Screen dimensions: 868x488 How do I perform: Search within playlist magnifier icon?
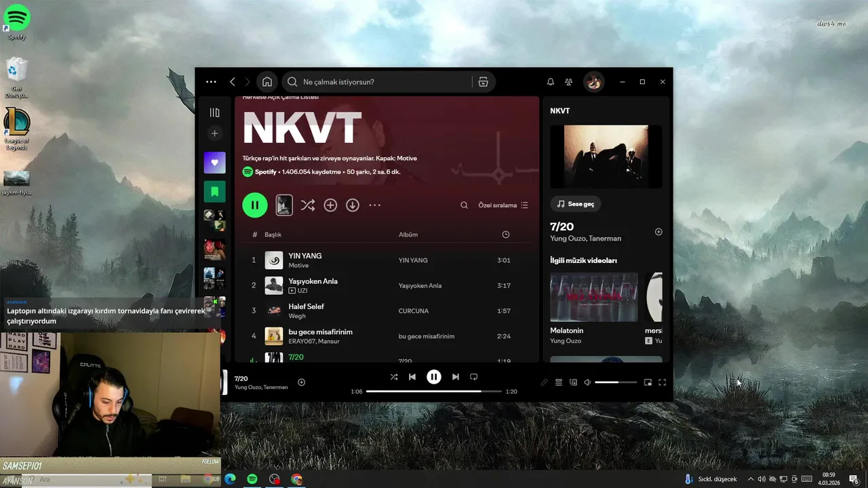coord(465,205)
